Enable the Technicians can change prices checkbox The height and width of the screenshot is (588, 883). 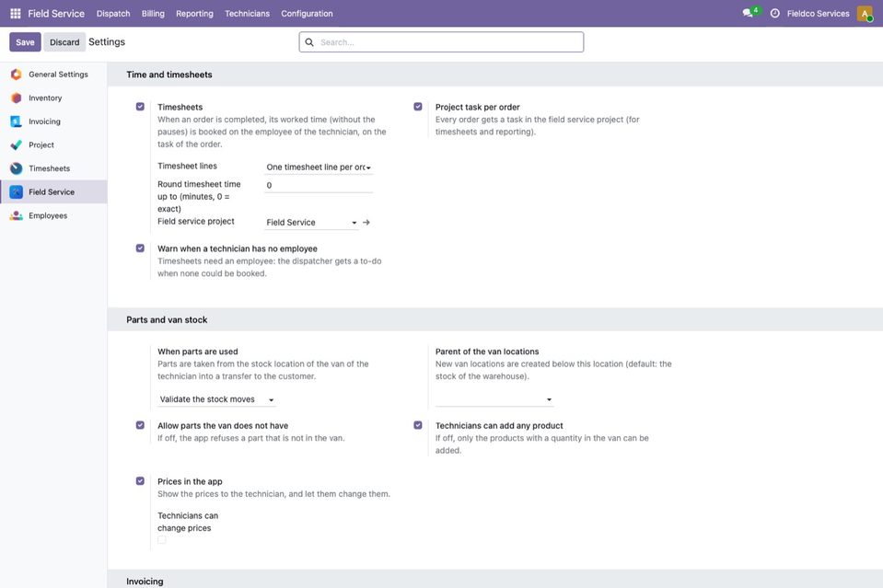click(x=162, y=540)
